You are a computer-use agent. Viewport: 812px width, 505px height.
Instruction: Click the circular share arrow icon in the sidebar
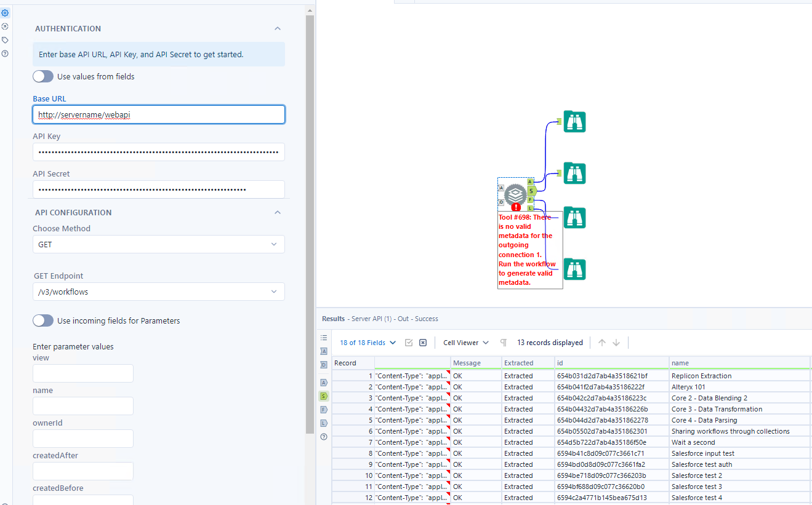point(6,26)
